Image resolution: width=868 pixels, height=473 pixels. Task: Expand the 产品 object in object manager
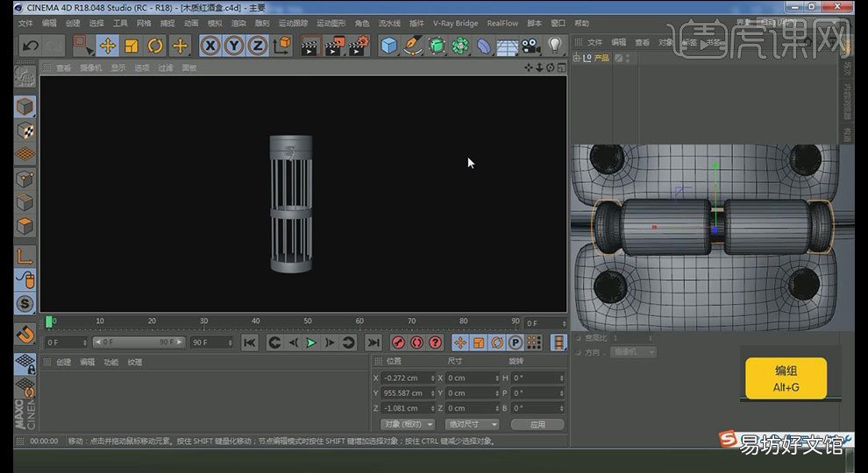pos(576,58)
